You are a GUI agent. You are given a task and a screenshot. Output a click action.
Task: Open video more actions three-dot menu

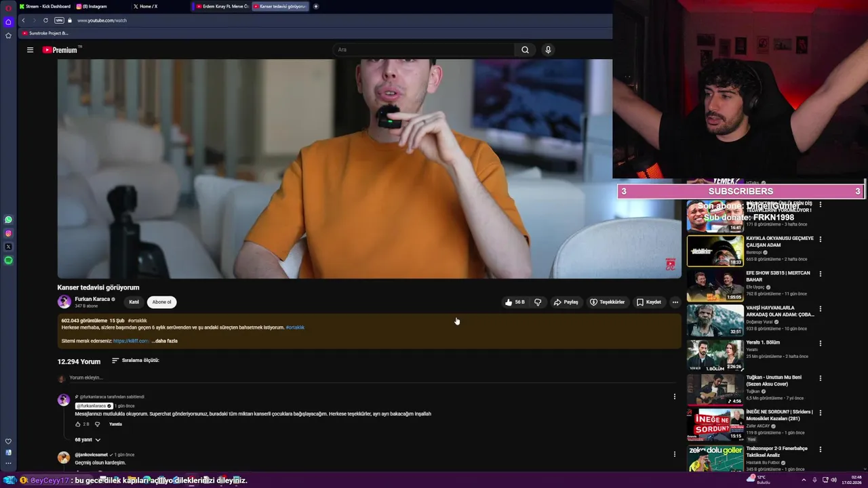[675, 302]
